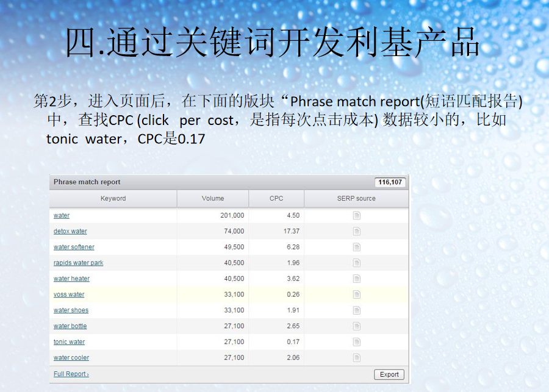The height and width of the screenshot is (392, 549).
Task: Click SERP source icon for water heater
Action: 356,279
